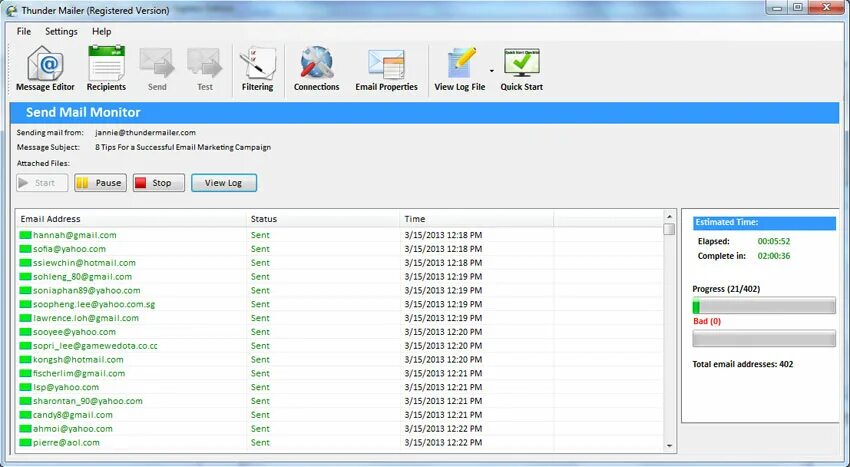Image resolution: width=850 pixels, height=467 pixels.
Task: Open the Message Editor tool
Action: point(46,68)
